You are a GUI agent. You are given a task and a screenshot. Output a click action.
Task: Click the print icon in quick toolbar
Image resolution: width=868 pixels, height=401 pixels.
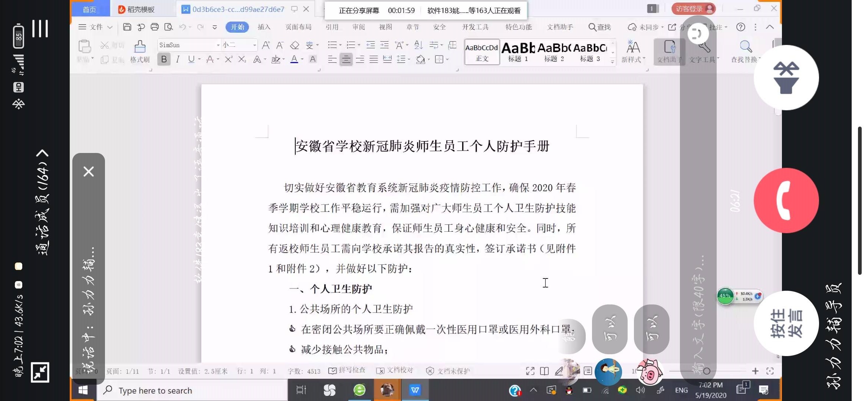(155, 27)
